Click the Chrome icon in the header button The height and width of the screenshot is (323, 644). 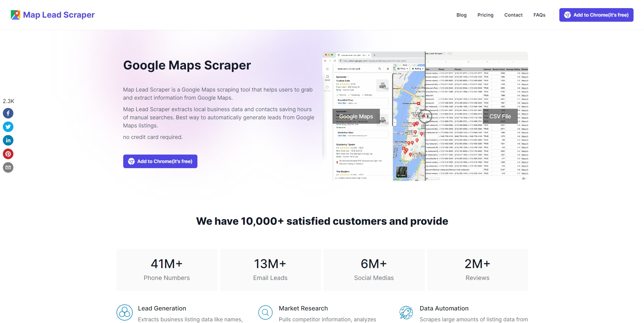(x=567, y=15)
